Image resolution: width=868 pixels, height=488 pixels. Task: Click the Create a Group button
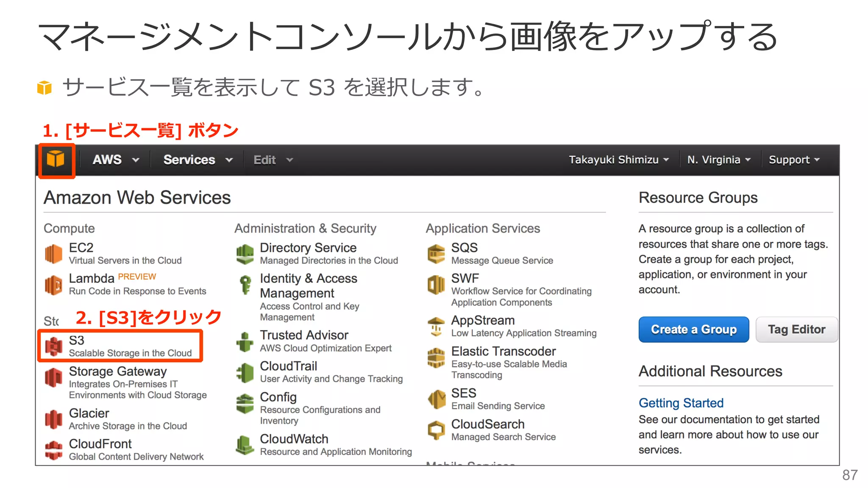coord(694,329)
